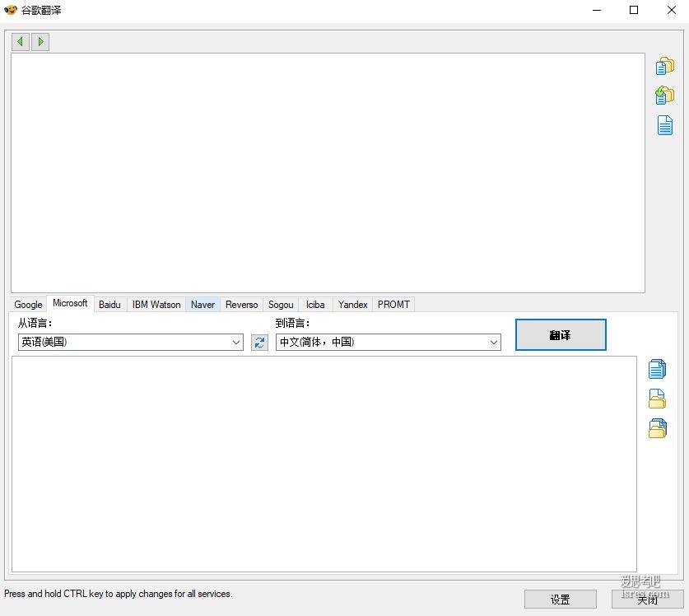Screen dimensions: 689x616
Task: Click the CTRL key hint status text
Action: (119, 594)
